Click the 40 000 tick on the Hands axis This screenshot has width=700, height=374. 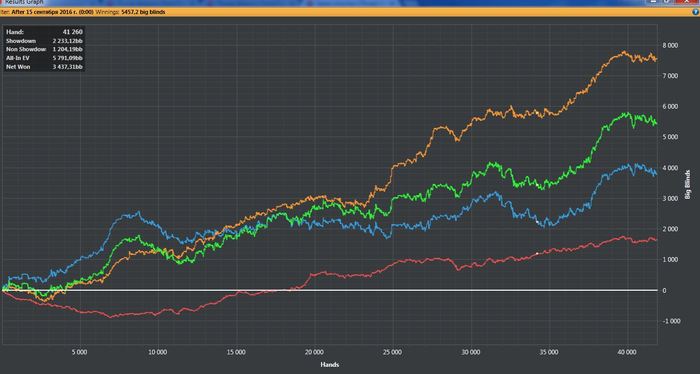click(627, 352)
